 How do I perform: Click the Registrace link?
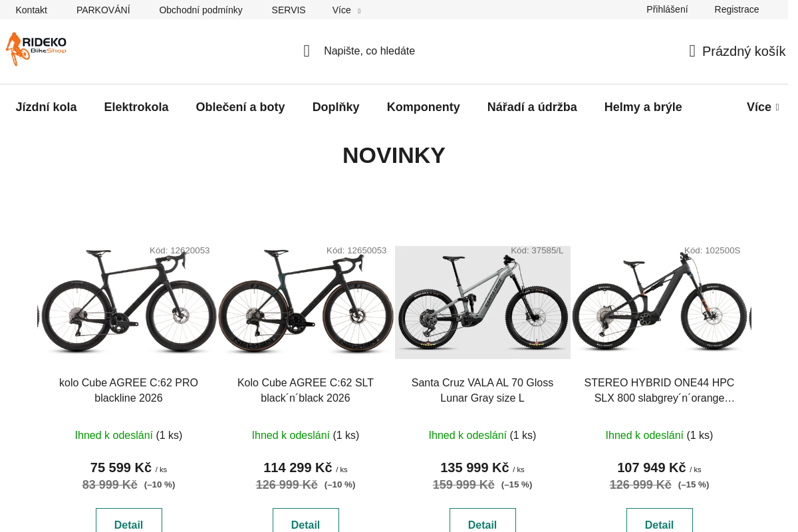pos(737,9)
